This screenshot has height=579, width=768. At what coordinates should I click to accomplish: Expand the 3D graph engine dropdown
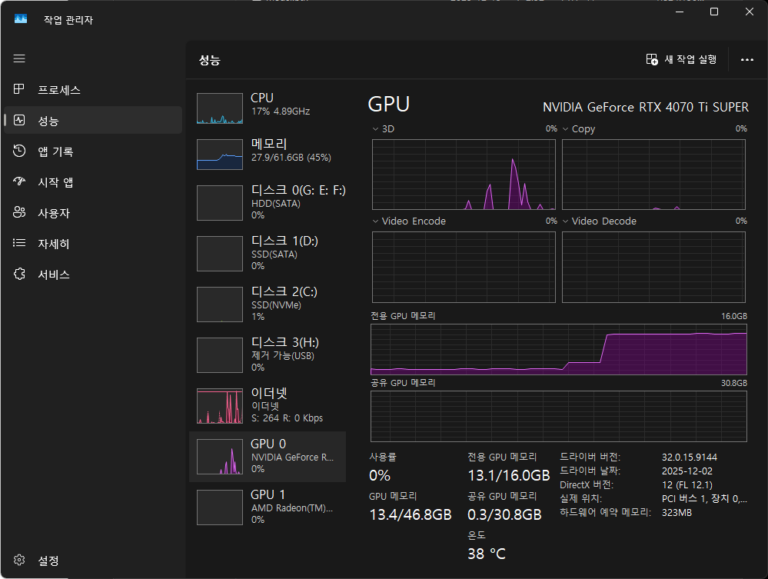pyautogui.click(x=383, y=129)
